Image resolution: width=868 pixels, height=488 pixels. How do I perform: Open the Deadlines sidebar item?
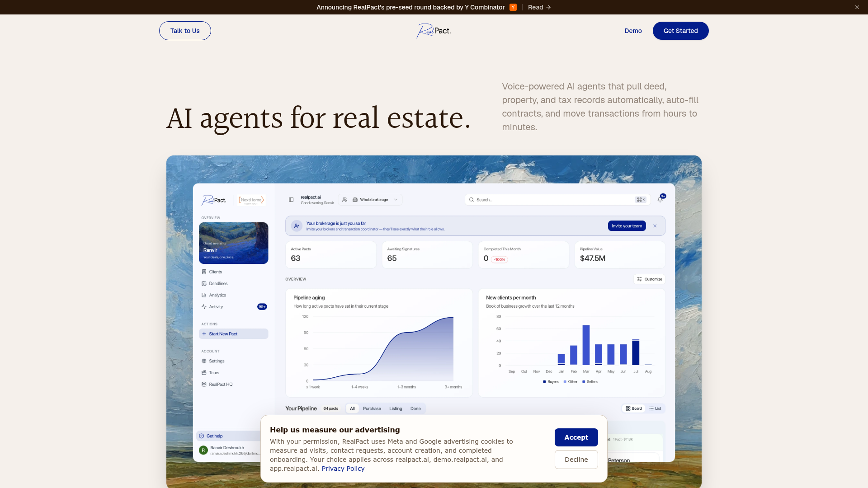(x=233, y=284)
